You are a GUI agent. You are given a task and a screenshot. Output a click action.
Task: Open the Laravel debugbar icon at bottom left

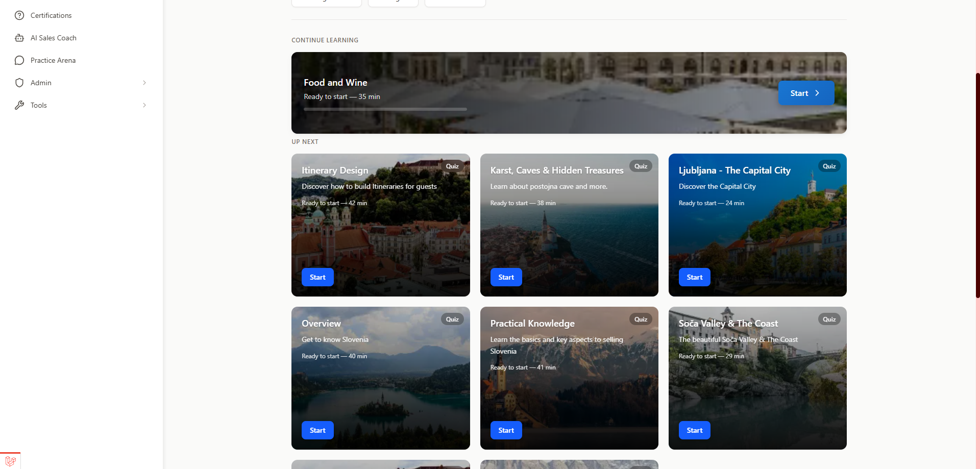point(10,460)
